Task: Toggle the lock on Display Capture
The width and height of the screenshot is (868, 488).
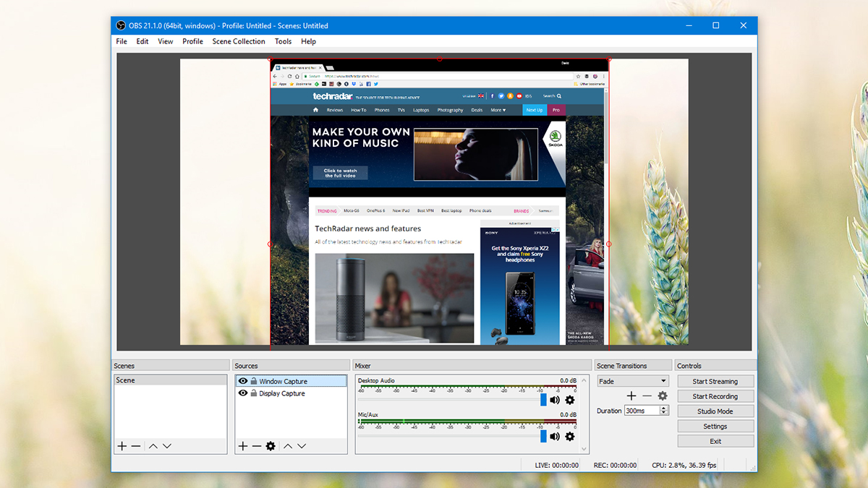Action: coord(254,393)
